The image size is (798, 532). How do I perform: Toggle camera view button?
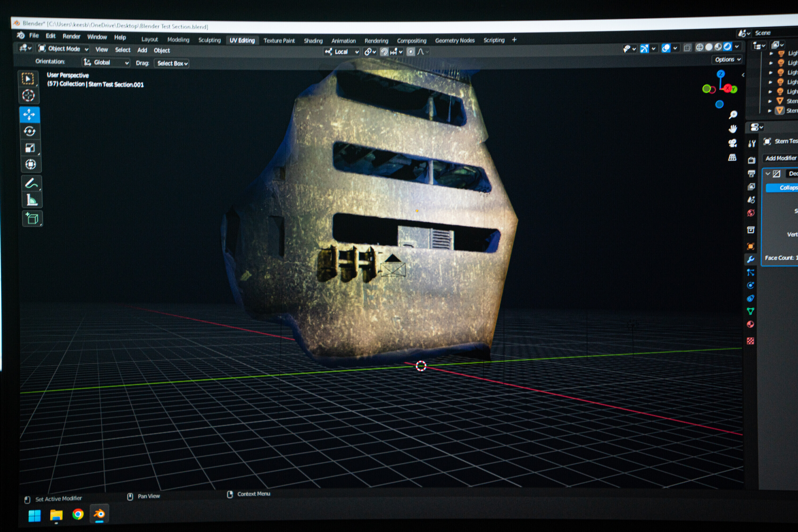tap(733, 143)
